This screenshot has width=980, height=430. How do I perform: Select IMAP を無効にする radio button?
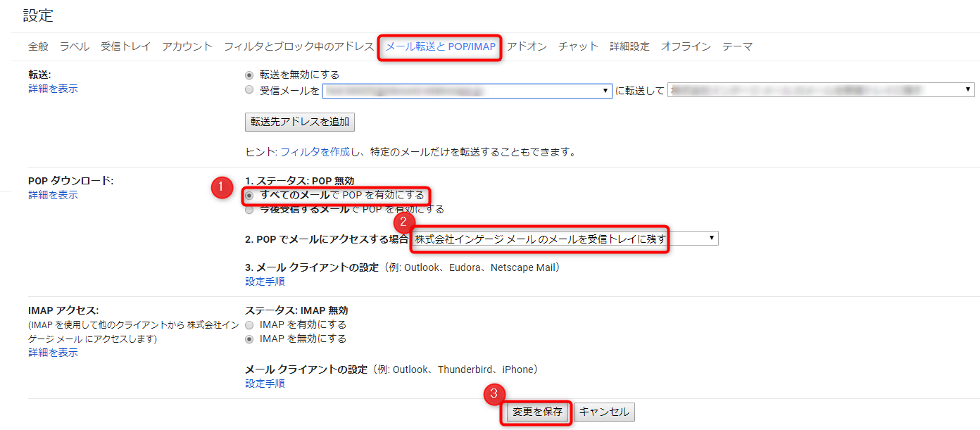pyautogui.click(x=249, y=339)
